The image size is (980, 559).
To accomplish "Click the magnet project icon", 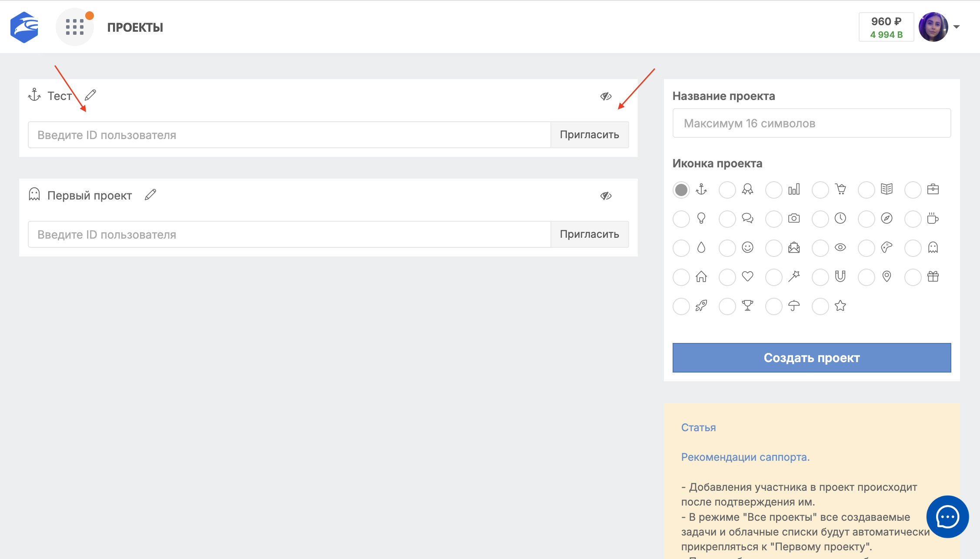I will coord(840,276).
